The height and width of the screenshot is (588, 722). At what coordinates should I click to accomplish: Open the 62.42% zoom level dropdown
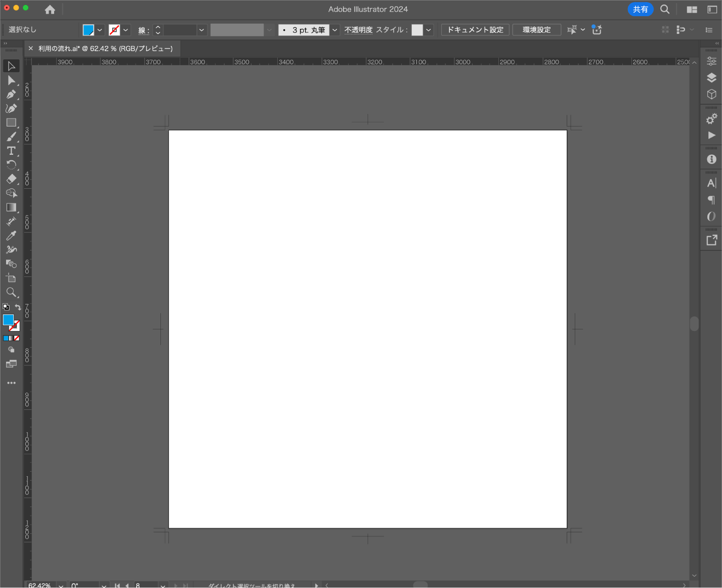[x=61, y=585]
